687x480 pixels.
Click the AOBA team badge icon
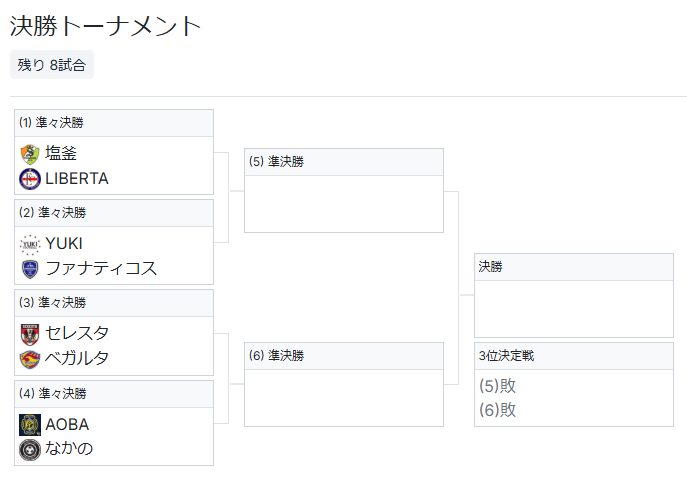[29, 424]
